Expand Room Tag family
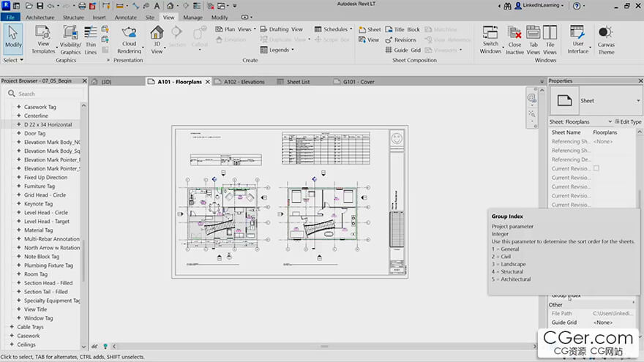This screenshot has height=362, width=644. coord(18,274)
